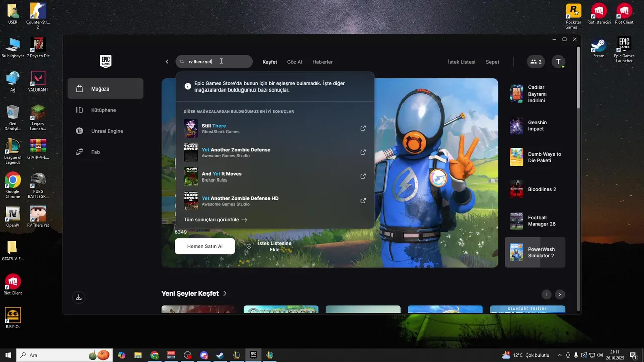This screenshot has height=362, width=644.
Task: Click the search field containing rv there yet
Action: [214, 62]
